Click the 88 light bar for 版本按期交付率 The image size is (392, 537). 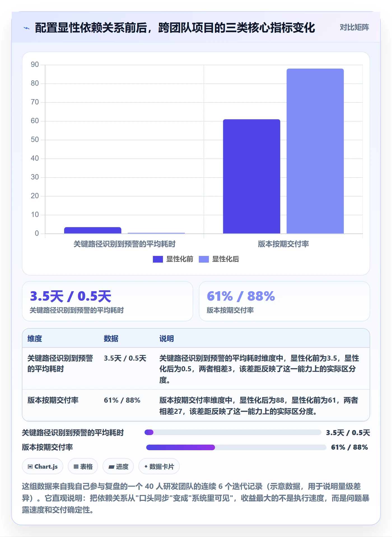click(x=315, y=151)
